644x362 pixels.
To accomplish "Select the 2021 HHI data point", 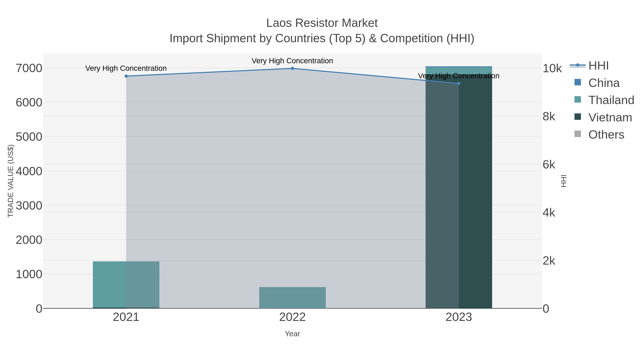I will click(126, 76).
